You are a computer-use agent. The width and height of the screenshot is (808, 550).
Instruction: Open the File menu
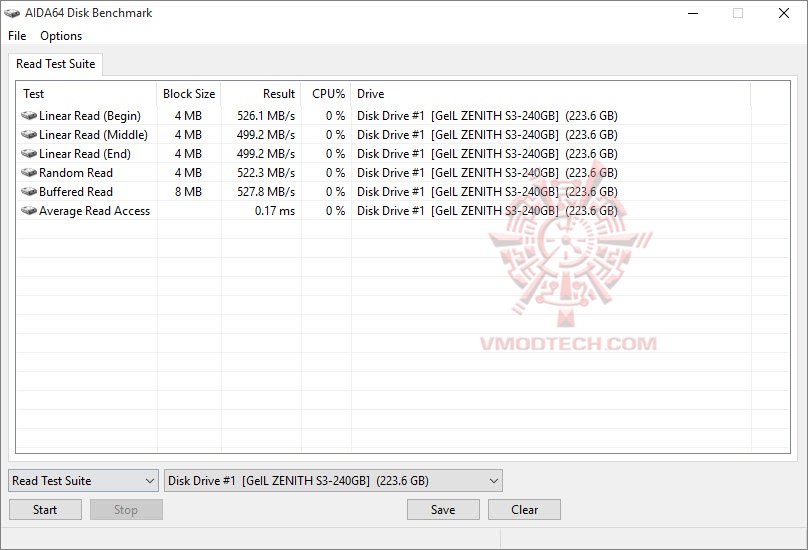point(17,36)
